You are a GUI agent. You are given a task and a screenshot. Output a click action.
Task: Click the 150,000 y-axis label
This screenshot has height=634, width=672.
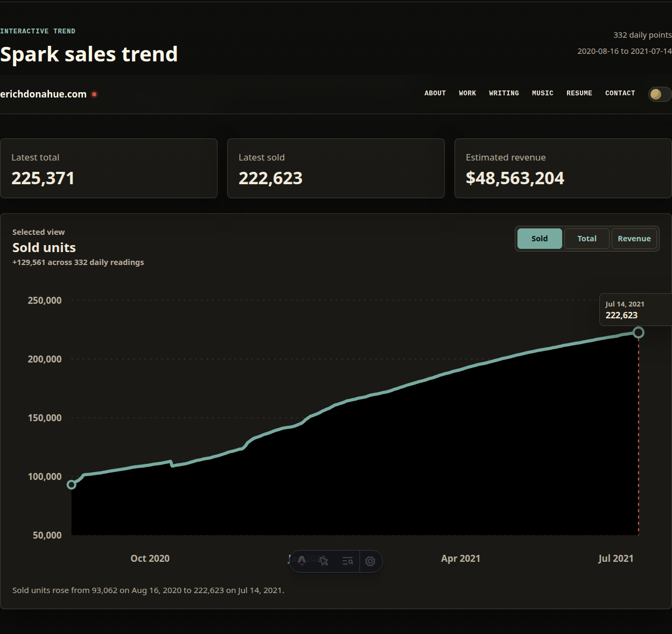(45, 417)
